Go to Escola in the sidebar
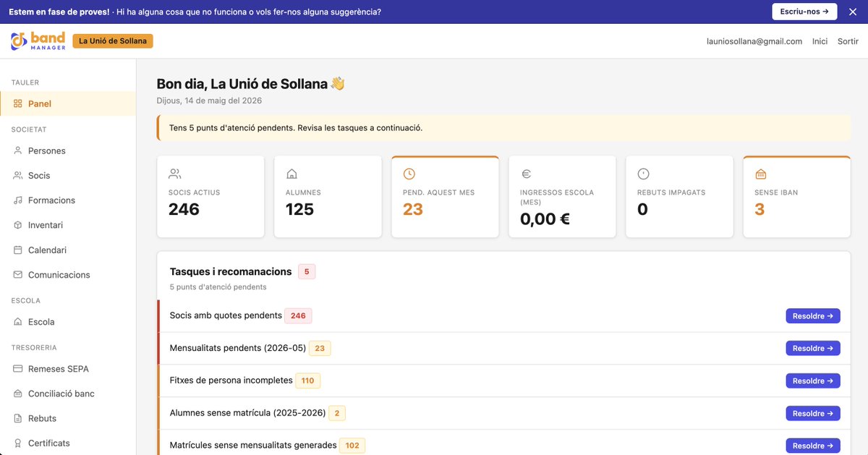 [68, 322]
